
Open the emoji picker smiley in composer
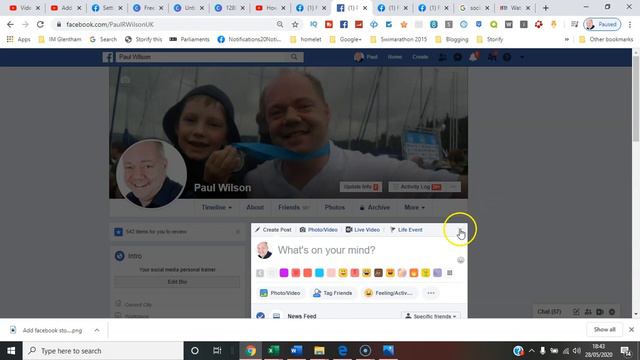click(x=460, y=260)
